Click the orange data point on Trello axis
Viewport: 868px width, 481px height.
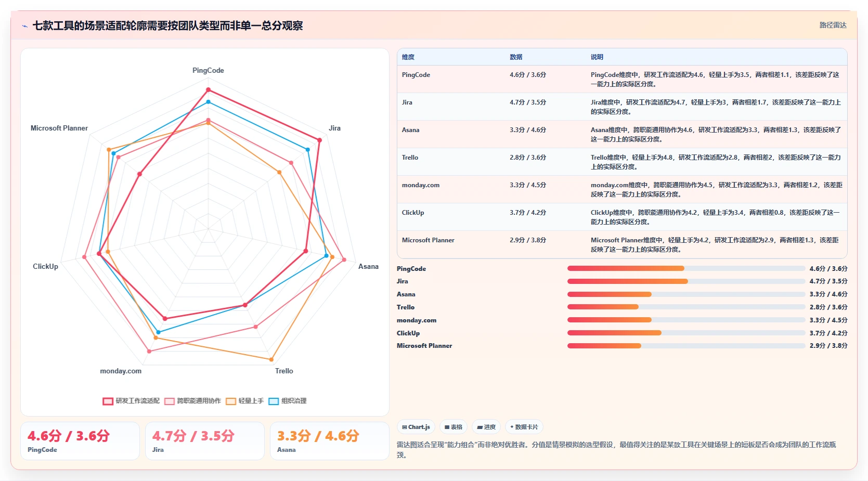pos(271,359)
